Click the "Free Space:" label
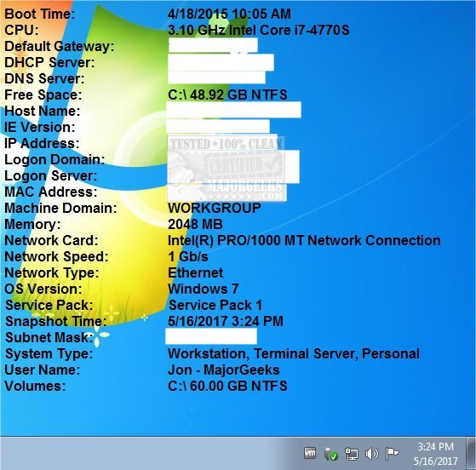476x470 pixels. (x=43, y=95)
